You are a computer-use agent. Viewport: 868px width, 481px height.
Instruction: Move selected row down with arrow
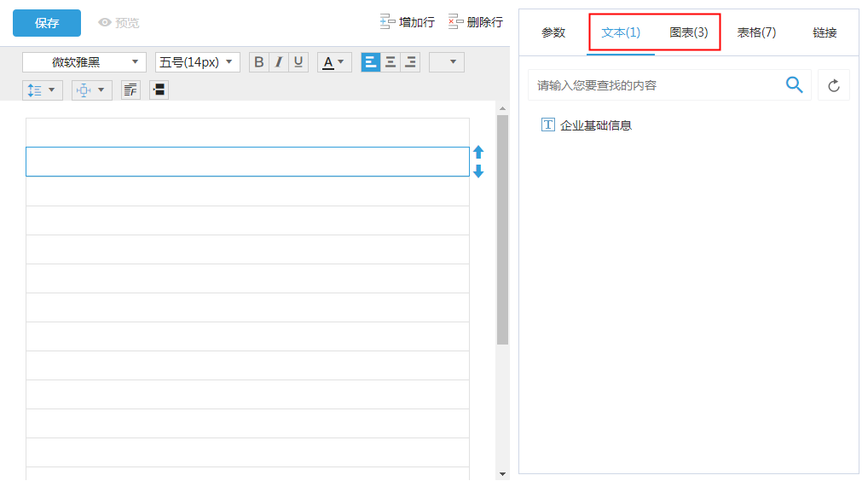coord(478,171)
